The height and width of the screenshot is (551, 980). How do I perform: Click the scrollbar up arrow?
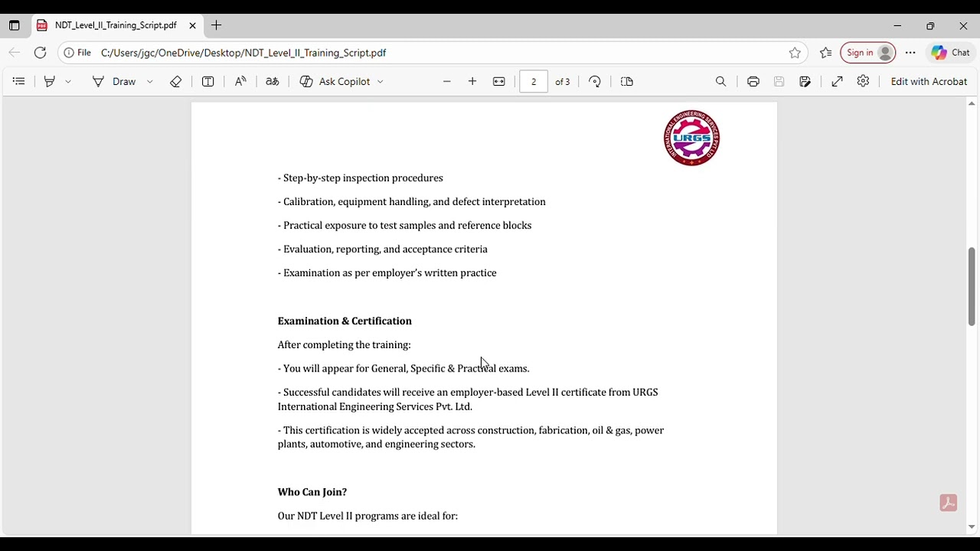[x=972, y=103]
